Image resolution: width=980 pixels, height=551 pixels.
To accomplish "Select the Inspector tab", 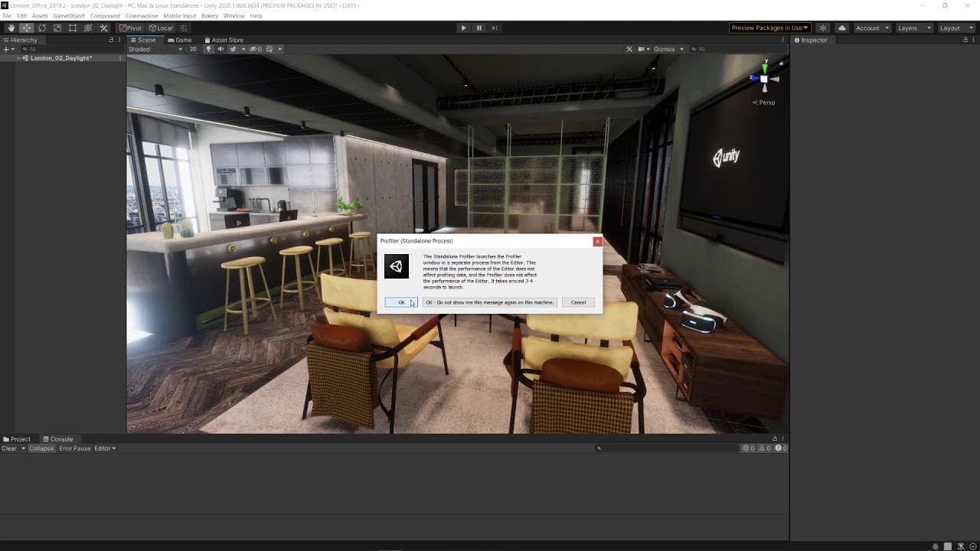I will tap(811, 40).
